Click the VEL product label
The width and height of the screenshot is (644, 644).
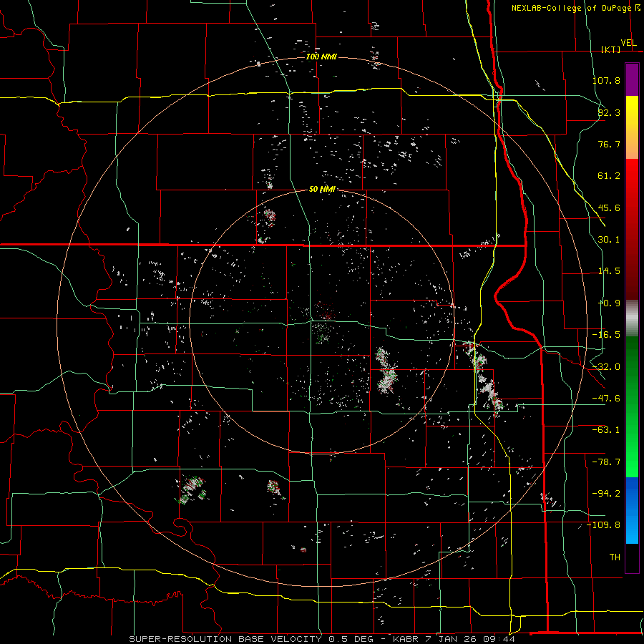(628, 43)
